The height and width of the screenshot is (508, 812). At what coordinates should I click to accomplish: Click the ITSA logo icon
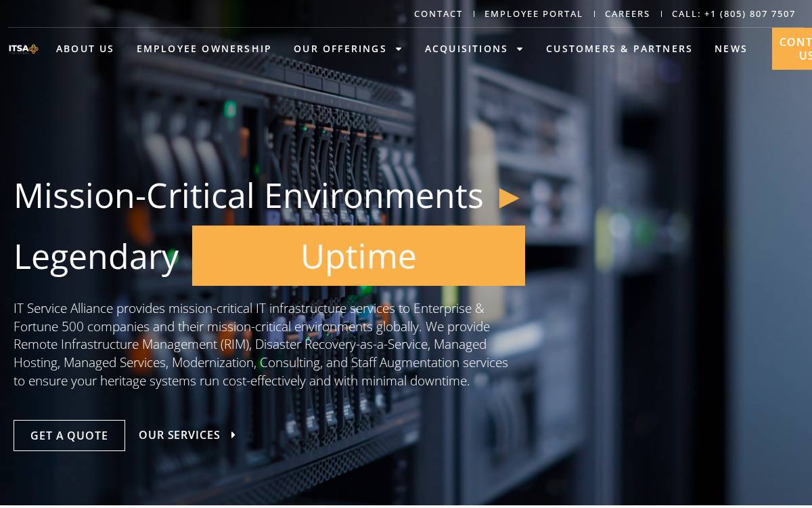click(24, 49)
